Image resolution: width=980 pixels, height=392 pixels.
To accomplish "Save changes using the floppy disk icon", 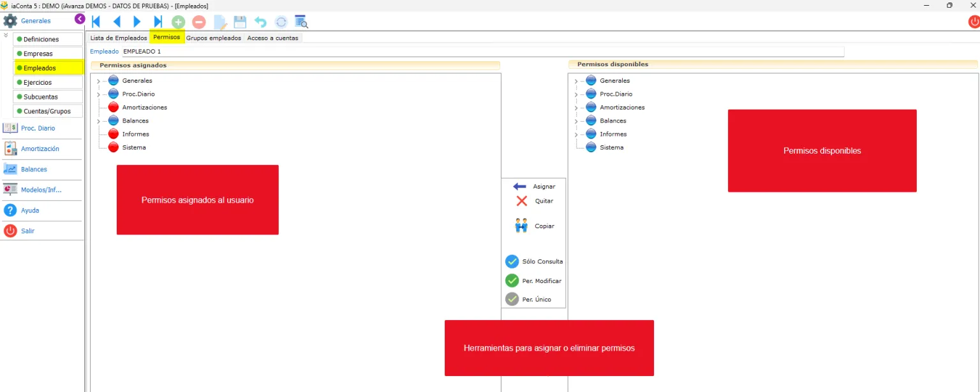I will (240, 22).
